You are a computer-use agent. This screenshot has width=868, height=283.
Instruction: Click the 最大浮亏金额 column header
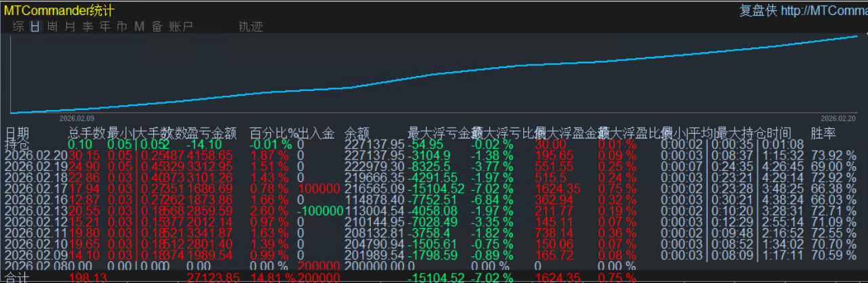click(x=445, y=133)
